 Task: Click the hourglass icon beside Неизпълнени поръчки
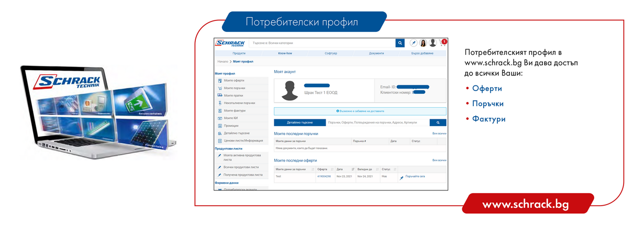coord(219,103)
